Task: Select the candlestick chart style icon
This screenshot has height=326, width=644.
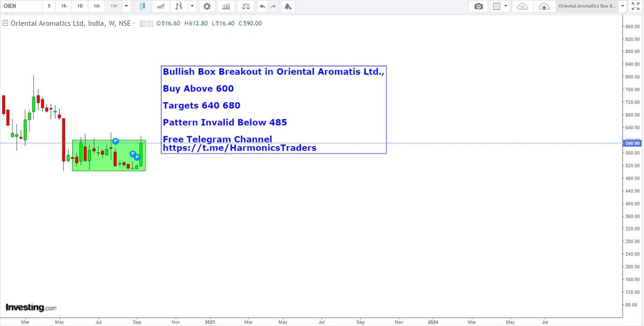Action: pyautogui.click(x=142, y=6)
